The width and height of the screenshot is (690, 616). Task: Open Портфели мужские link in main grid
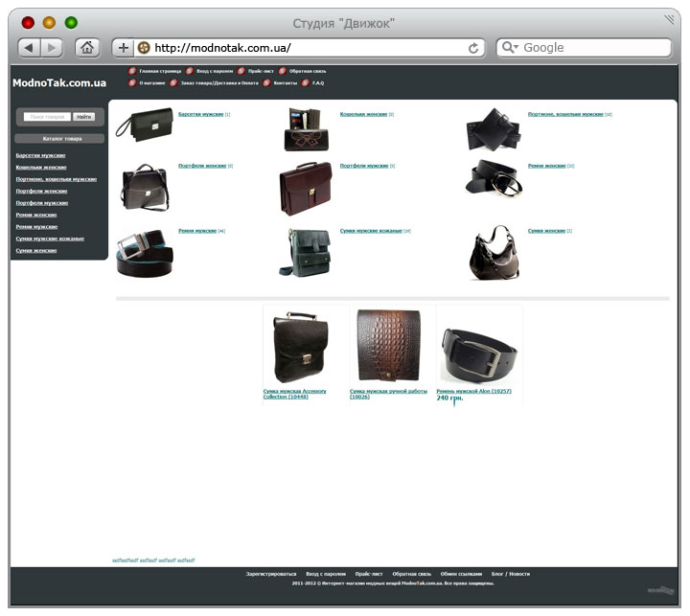tap(364, 166)
